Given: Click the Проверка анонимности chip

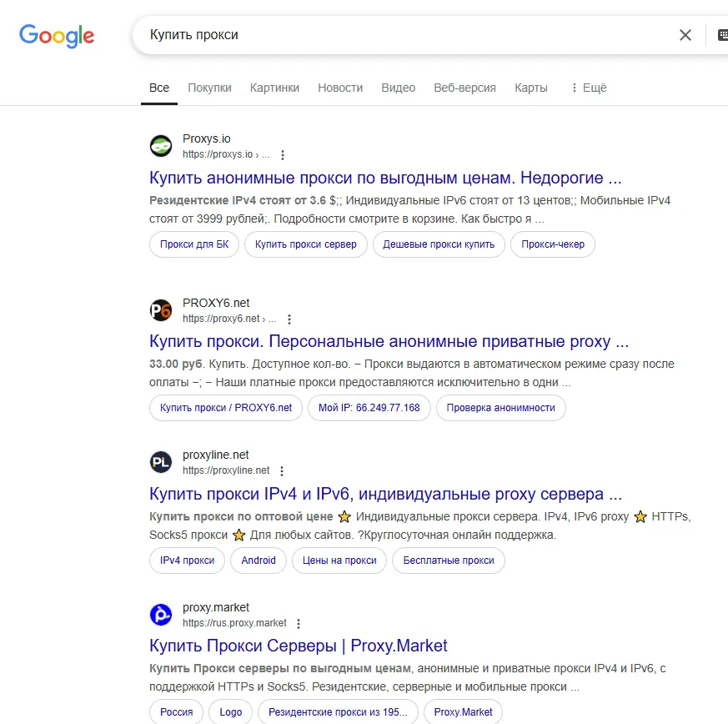Looking at the screenshot, I should click(x=500, y=408).
